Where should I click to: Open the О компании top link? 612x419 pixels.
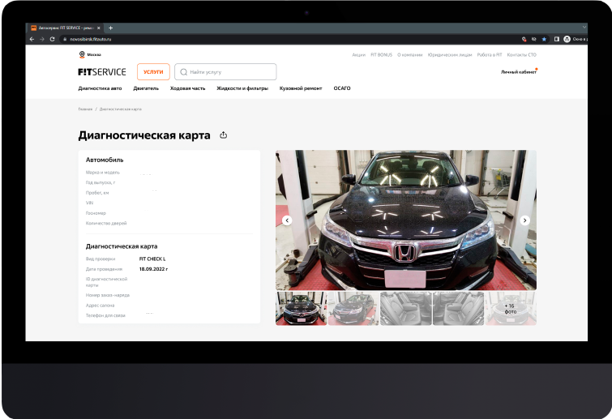pos(410,55)
